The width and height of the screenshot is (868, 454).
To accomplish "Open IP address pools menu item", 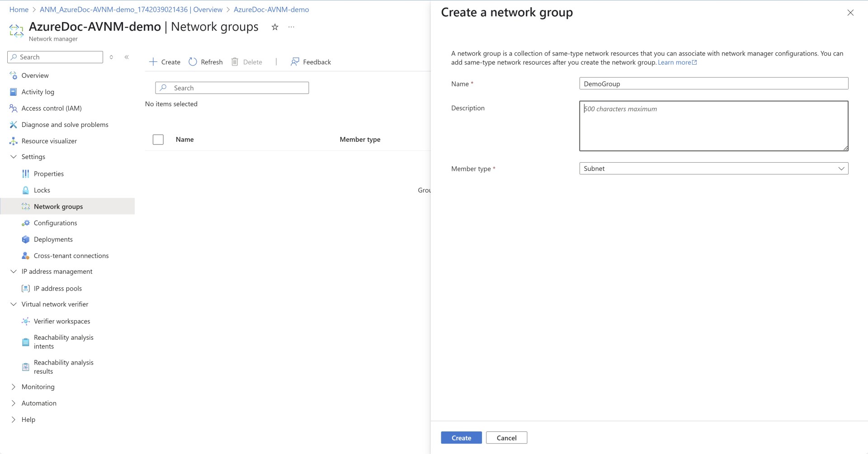I will pyautogui.click(x=58, y=288).
